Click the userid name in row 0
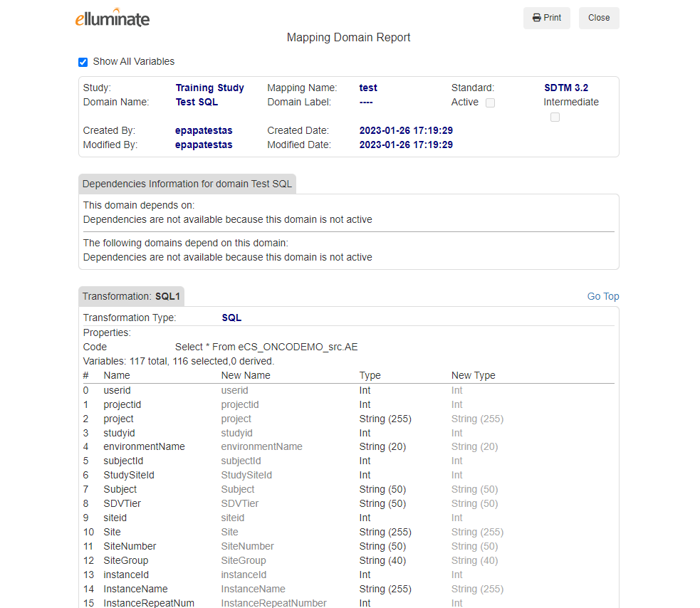Image resolution: width=700 pixels, height=608 pixels. point(117,390)
